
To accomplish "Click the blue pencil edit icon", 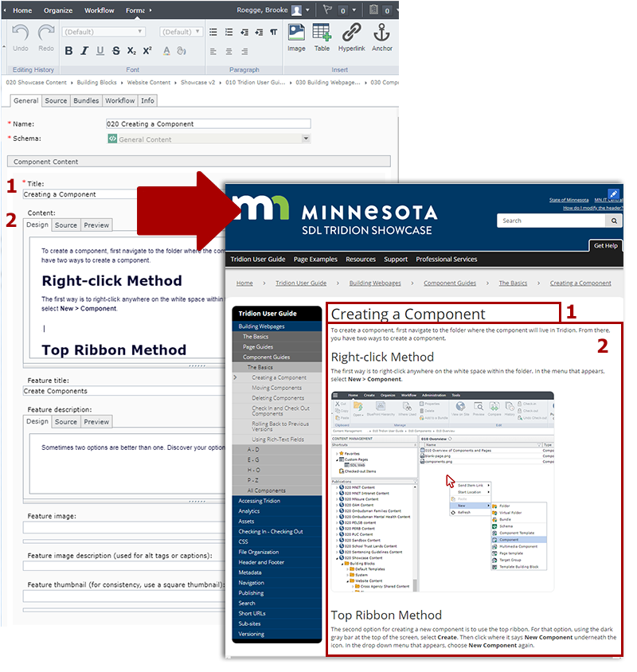I will [613, 194].
